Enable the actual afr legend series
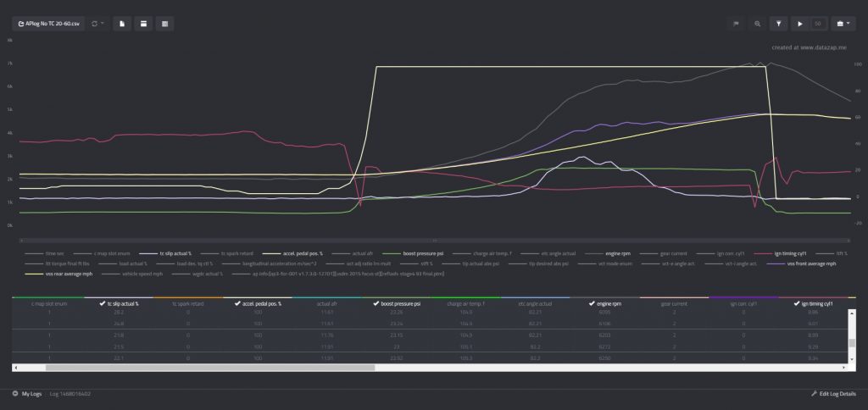Image resolution: width=868 pixels, height=410 pixels. point(353,253)
